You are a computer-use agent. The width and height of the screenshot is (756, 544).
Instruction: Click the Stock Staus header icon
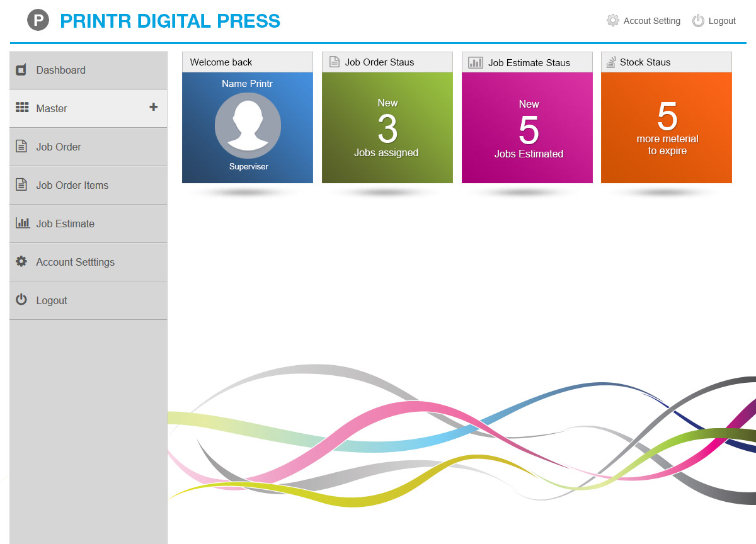click(610, 62)
